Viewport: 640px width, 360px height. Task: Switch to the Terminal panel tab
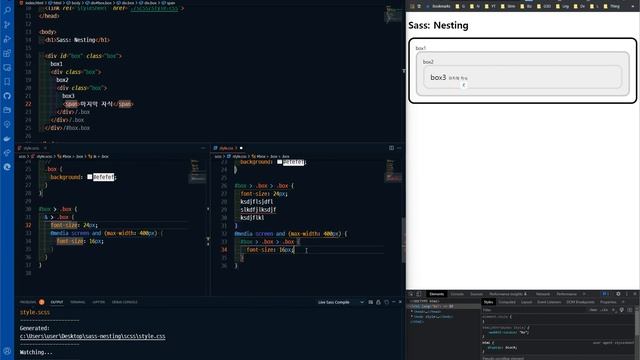[78, 302]
